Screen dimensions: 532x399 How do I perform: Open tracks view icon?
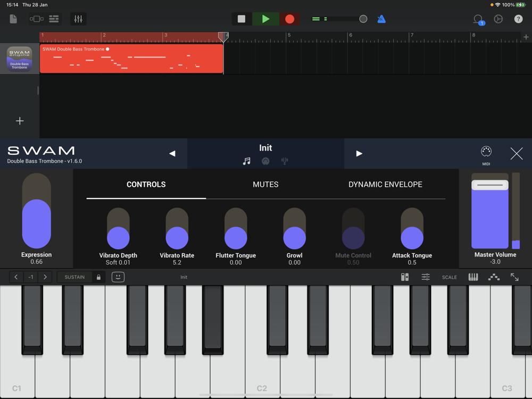tap(54, 19)
